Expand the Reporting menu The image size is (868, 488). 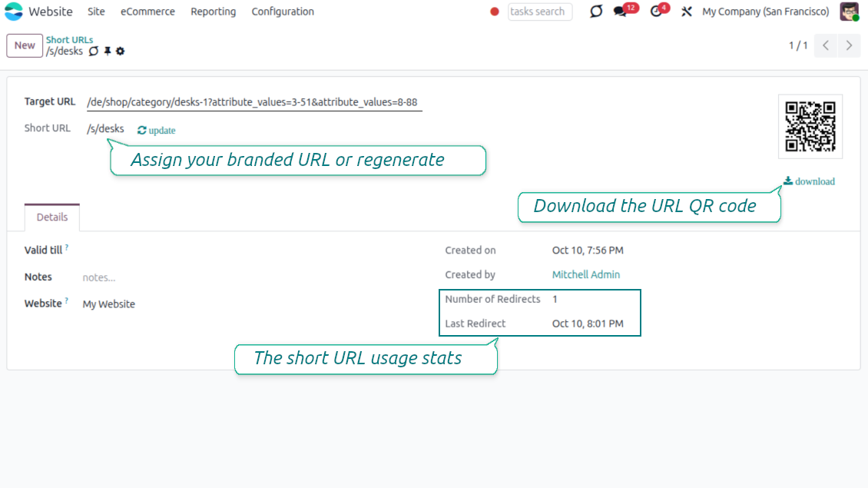point(213,12)
